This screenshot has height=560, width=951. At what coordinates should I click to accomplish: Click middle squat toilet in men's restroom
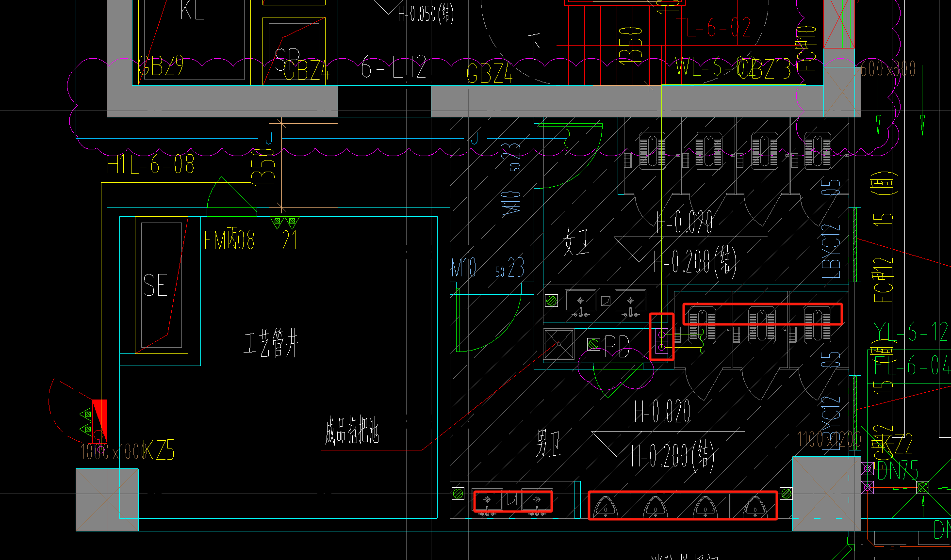(762, 326)
